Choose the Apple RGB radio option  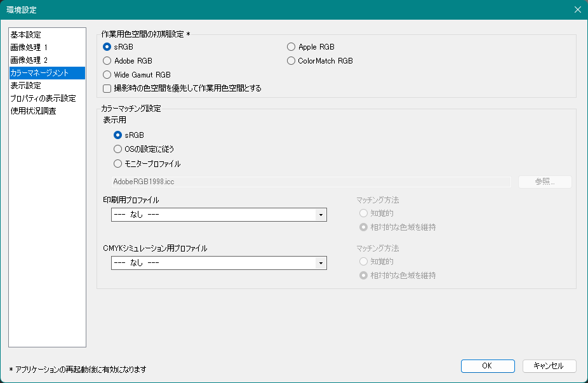pos(291,47)
